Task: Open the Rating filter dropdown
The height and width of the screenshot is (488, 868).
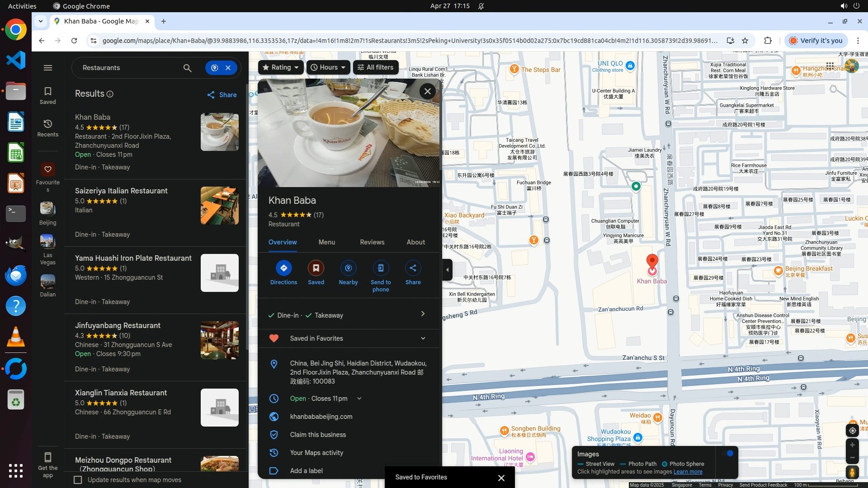Action: pos(280,67)
